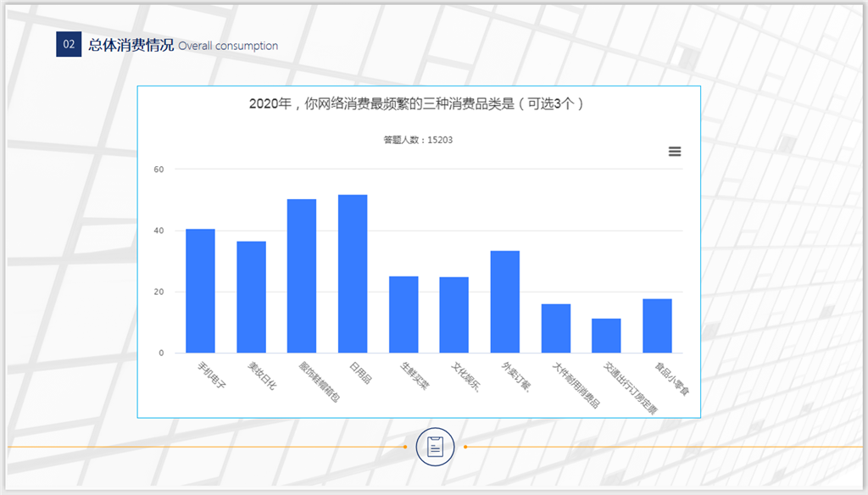The image size is (868, 495).
Task: Select the 文化娱乐 bar
Action: (453, 314)
